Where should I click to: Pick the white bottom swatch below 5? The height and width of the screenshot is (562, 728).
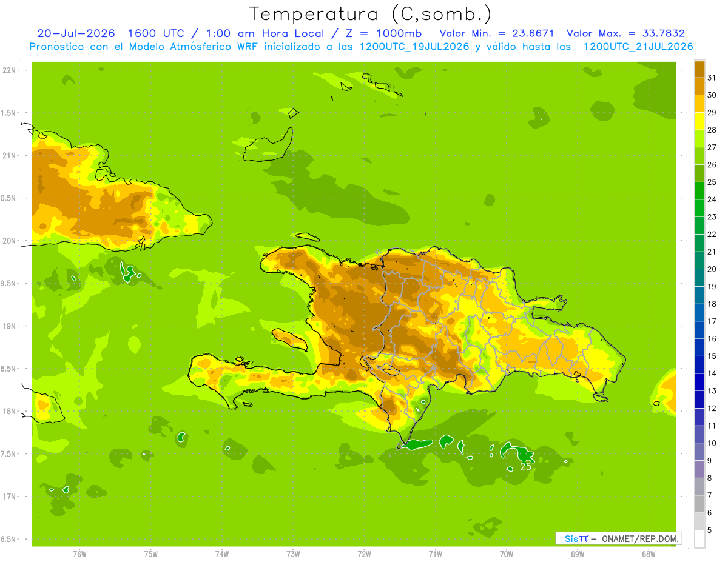coord(700,539)
